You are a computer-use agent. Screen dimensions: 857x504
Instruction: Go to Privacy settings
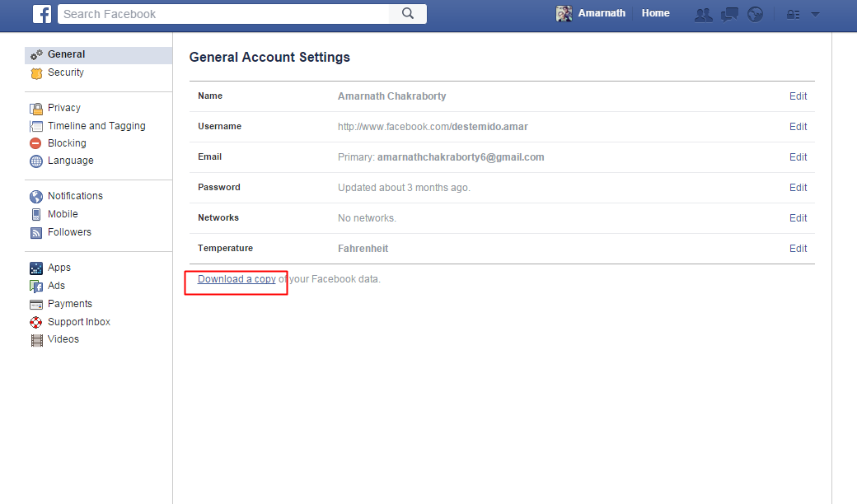pyautogui.click(x=64, y=108)
